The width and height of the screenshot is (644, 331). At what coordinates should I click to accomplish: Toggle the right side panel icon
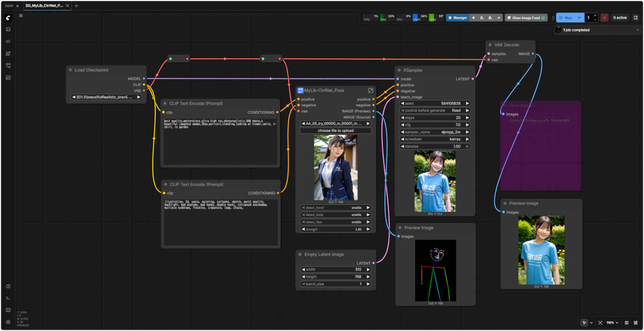pyautogui.click(x=635, y=18)
